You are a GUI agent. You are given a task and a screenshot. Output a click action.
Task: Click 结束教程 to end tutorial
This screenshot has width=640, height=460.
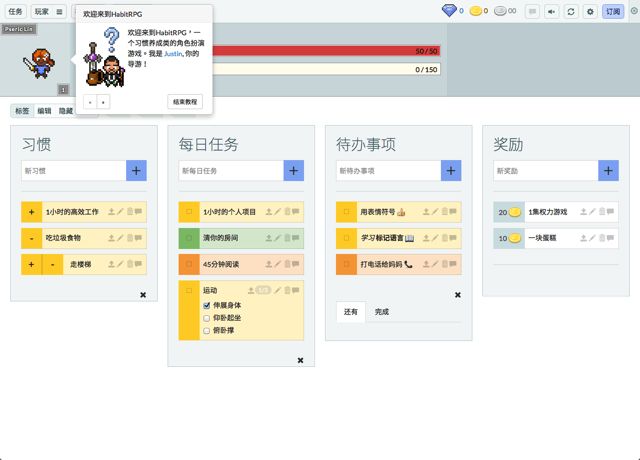[x=185, y=102]
